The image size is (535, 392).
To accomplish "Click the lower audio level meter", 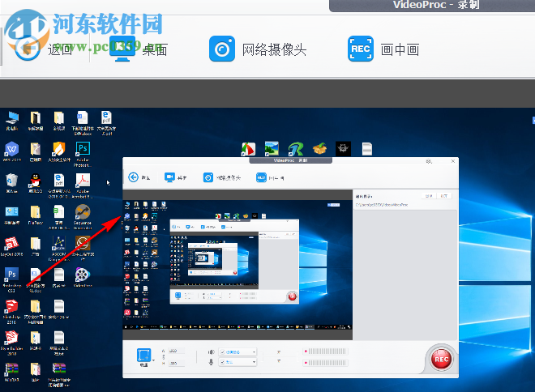I will (326, 363).
